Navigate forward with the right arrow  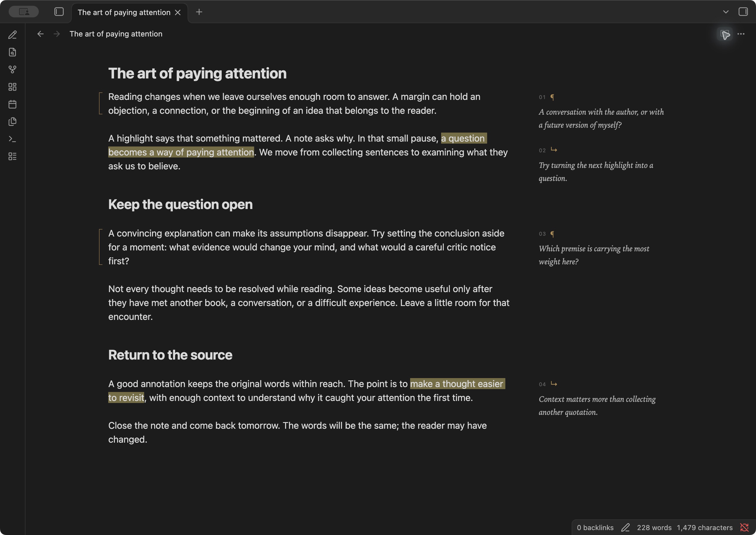tap(57, 34)
